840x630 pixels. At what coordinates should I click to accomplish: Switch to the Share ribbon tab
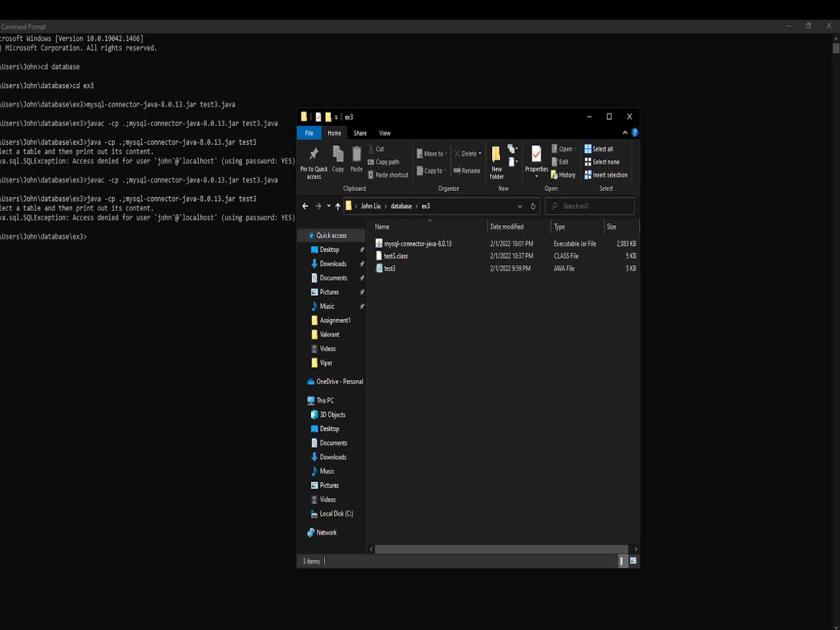coord(360,133)
